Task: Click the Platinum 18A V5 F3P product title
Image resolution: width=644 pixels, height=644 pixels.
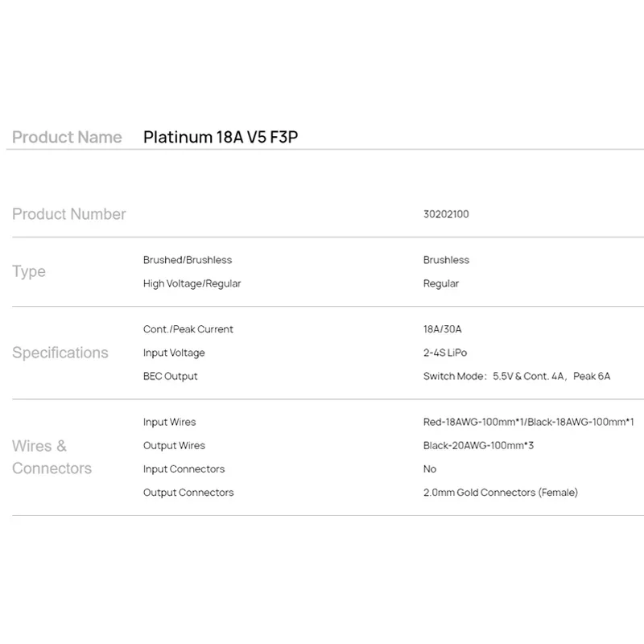Action: [225, 137]
